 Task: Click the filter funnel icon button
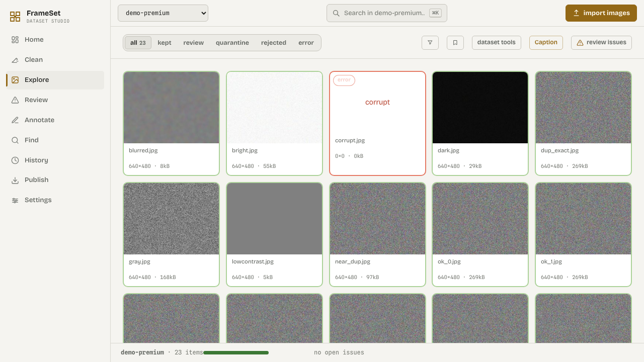tap(430, 43)
